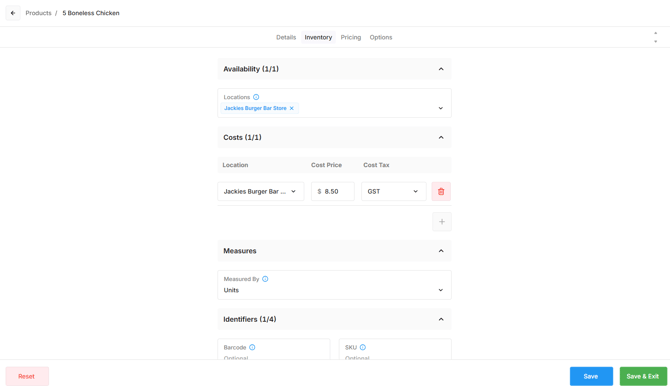Remove Jackies Burger Bar Store location tag
Image resolution: width=670 pixels, height=391 pixels.
click(x=292, y=108)
